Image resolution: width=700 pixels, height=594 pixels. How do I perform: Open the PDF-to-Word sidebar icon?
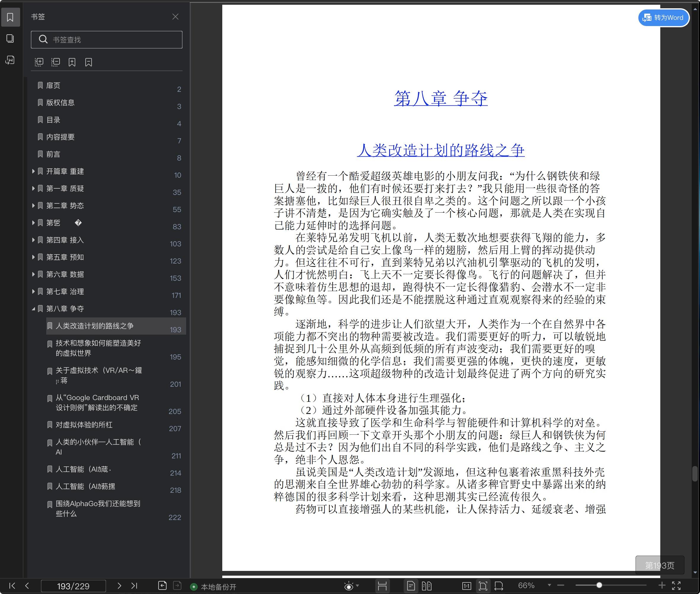10,60
